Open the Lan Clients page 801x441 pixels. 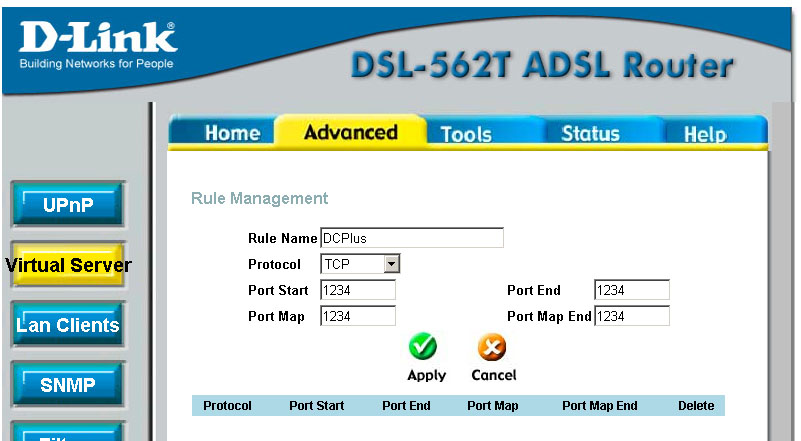coord(68,325)
